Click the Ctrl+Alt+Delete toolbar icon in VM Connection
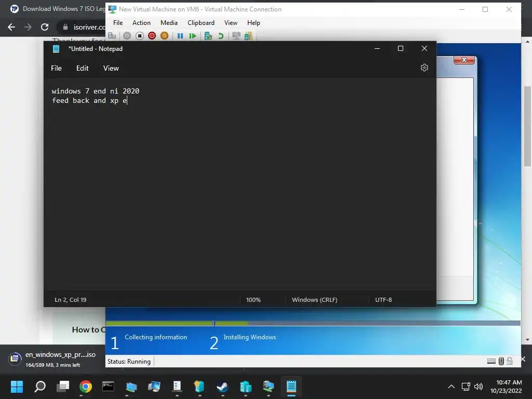 click(112, 36)
